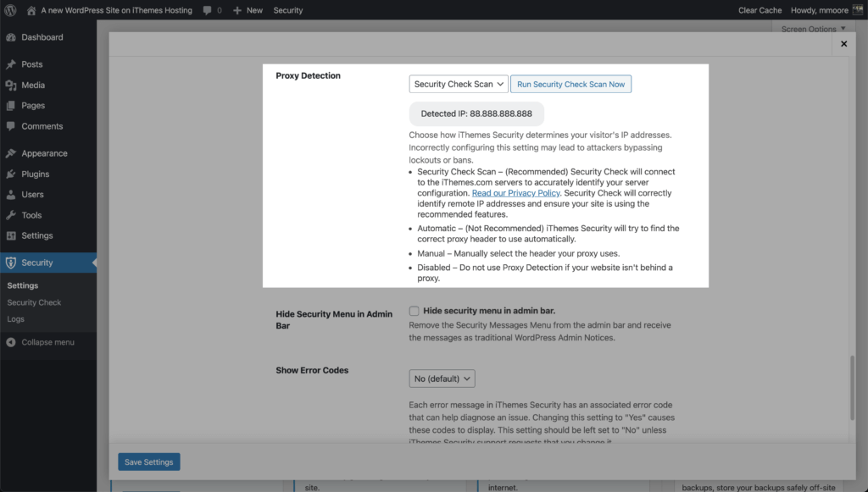Click the Posts pushpin icon
Viewport: 868px width, 492px height.
pos(10,64)
